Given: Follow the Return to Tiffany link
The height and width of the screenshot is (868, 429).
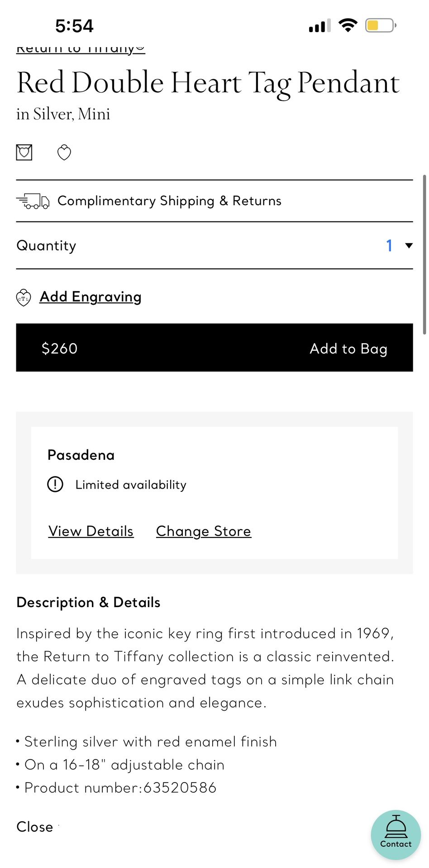Looking at the screenshot, I should (x=81, y=48).
